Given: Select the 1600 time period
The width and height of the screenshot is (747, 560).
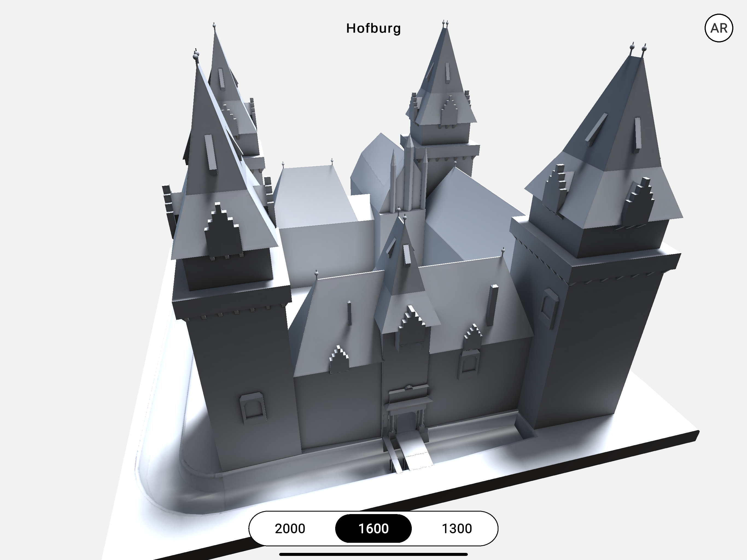Looking at the screenshot, I should coord(373,528).
